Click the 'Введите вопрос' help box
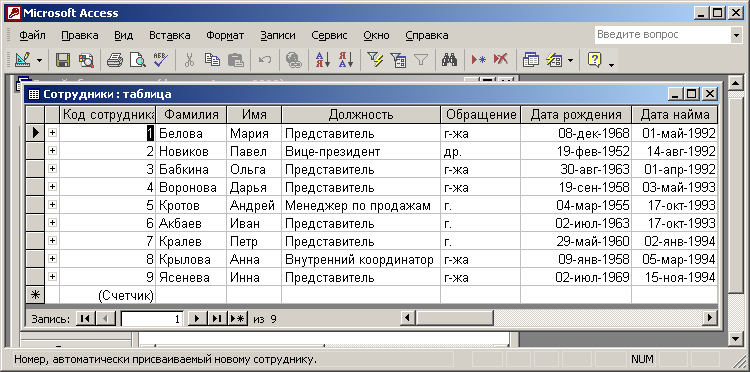 (662, 35)
